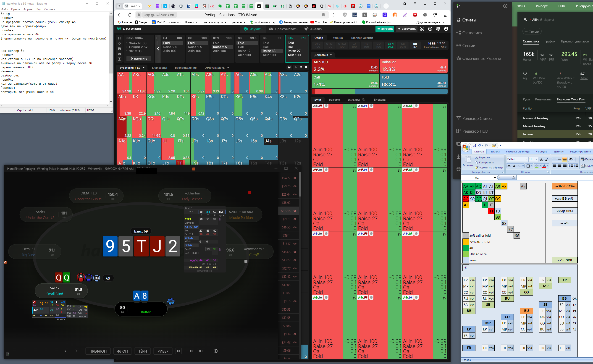Viewport: 593px width, 364px height.
Task: Click the Excel Bold (Ж) button
Action: coord(509,166)
